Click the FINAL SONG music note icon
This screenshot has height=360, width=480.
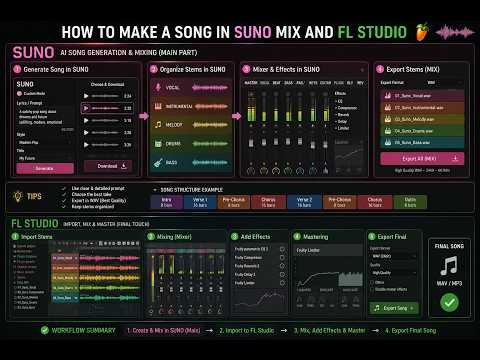449,266
